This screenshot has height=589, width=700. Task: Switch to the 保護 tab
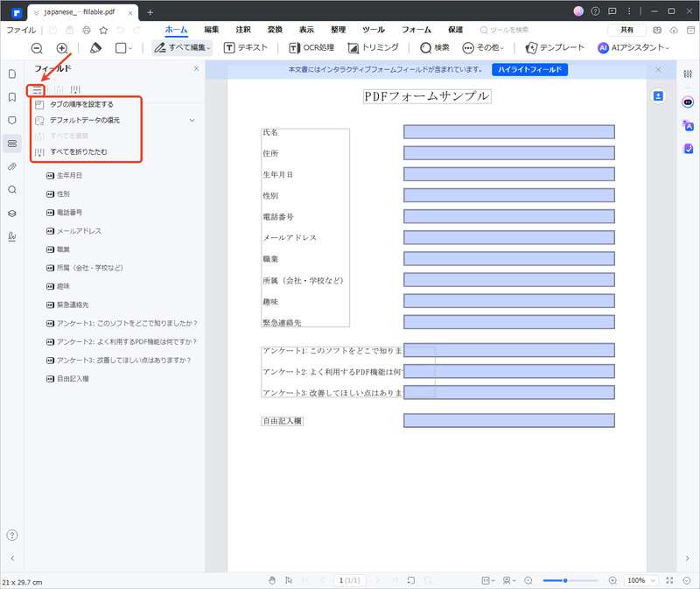point(455,30)
